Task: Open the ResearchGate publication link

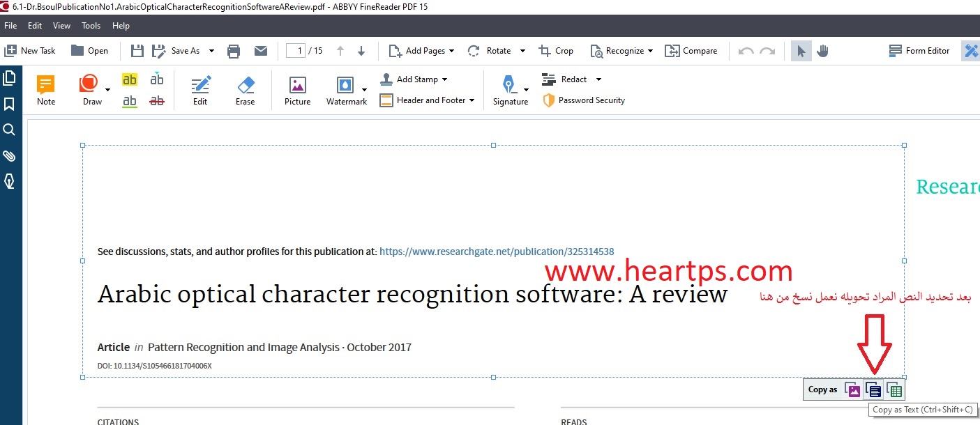Action: coord(497,252)
